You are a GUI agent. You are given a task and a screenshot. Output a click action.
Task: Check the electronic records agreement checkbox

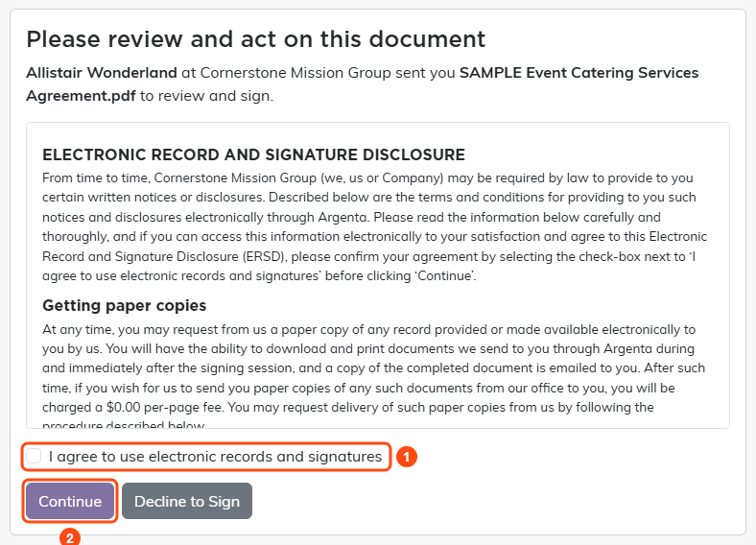(x=34, y=456)
